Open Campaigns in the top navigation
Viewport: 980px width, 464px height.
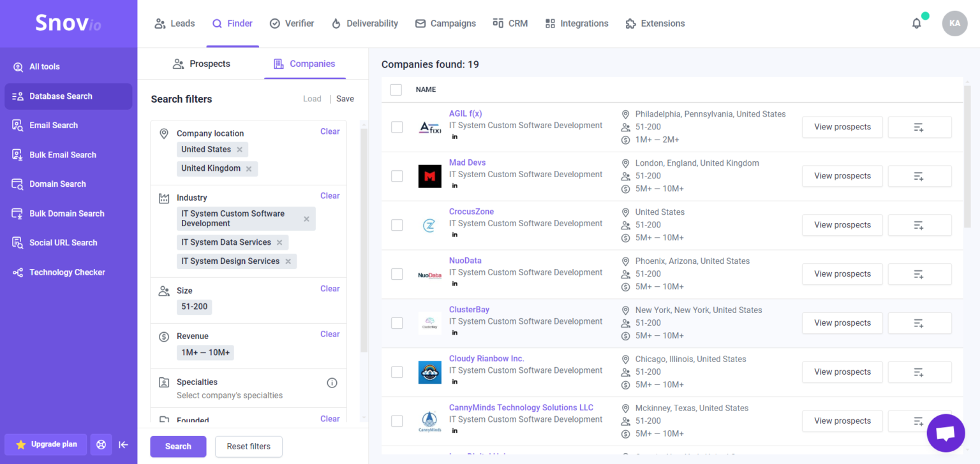(x=445, y=23)
